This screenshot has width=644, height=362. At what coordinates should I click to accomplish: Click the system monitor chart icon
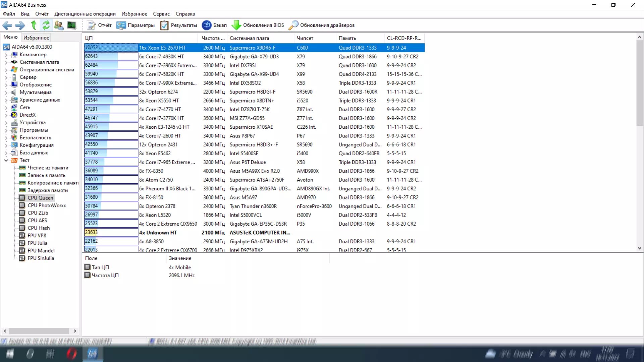[x=71, y=25]
